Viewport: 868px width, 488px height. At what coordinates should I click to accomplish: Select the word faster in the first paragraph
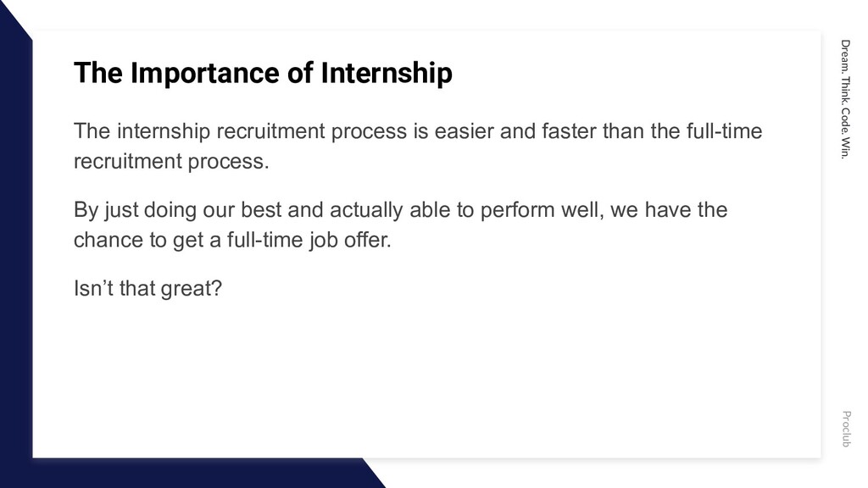coord(569,131)
